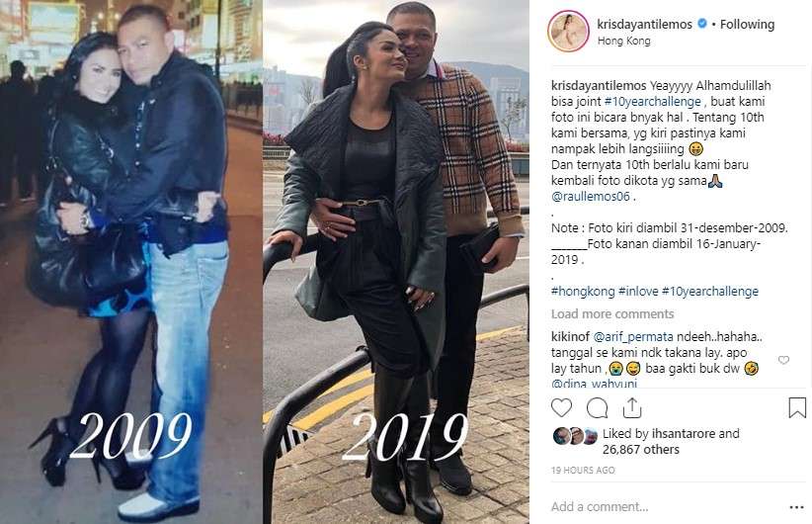
Task: Save the post with the bookmark icon
Action: click(797, 407)
